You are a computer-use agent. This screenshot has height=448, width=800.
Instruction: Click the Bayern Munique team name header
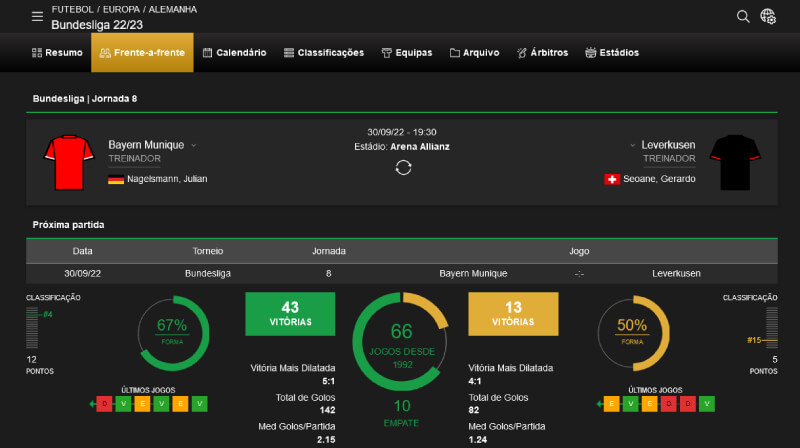pos(146,145)
